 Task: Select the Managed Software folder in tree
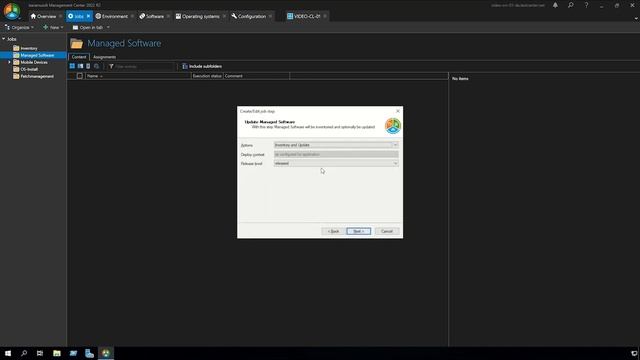click(33, 55)
